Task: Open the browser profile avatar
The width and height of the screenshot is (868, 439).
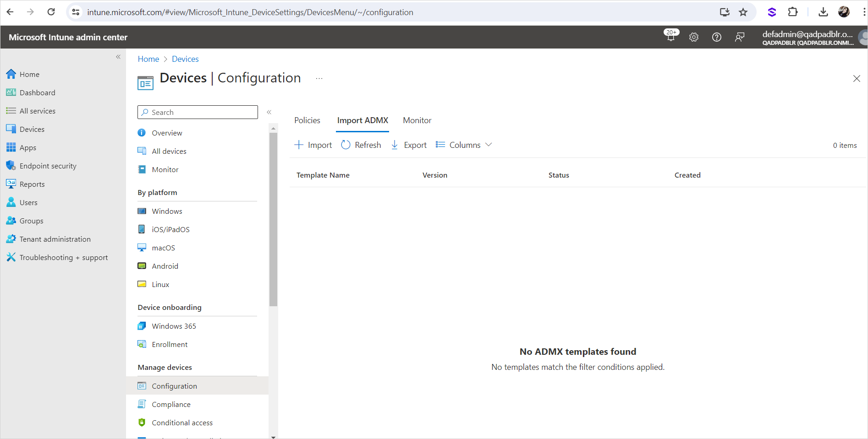Action: click(x=844, y=12)
